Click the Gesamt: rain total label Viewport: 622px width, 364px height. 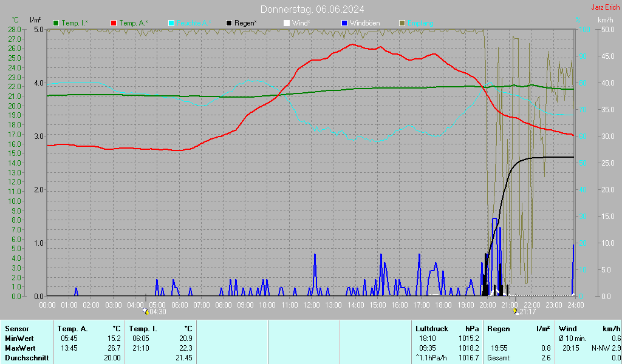499,358
